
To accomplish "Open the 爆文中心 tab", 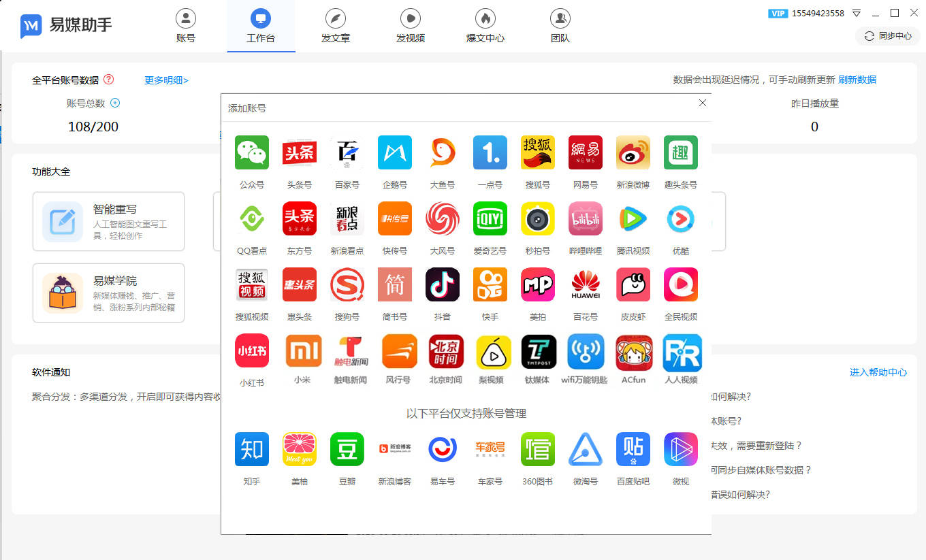I will [485, 27].
